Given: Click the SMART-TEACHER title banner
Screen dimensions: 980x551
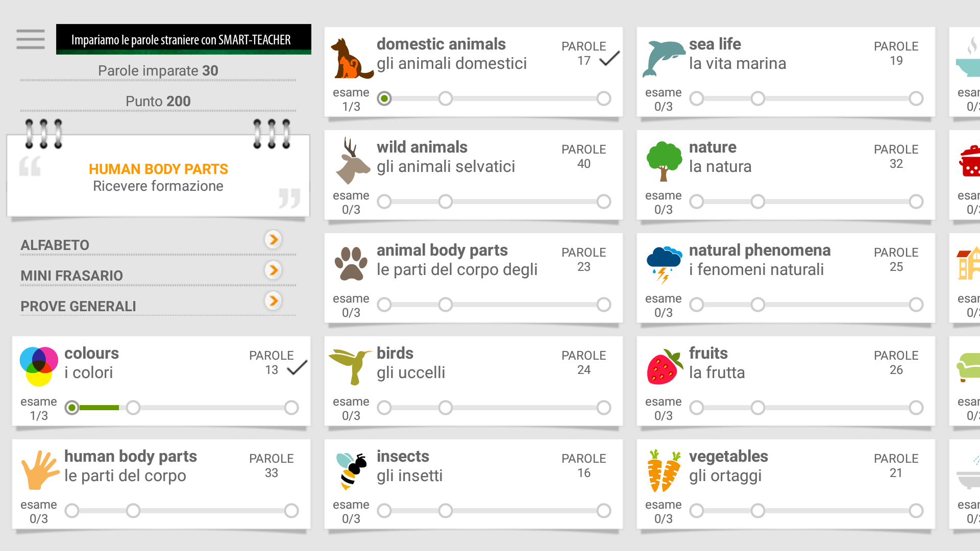Looking at the screenshot, I should (x=183, y=39).
